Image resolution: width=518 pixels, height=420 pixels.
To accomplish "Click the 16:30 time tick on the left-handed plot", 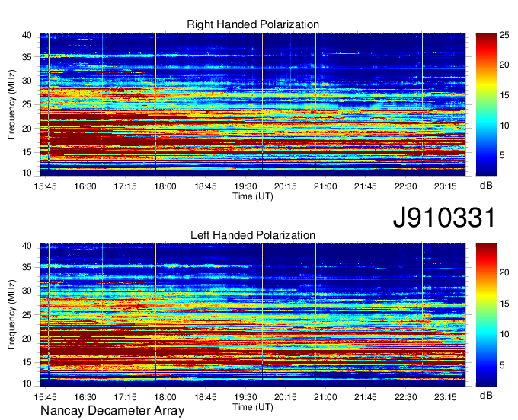I will pyautogui.click(x=85, y=397).
